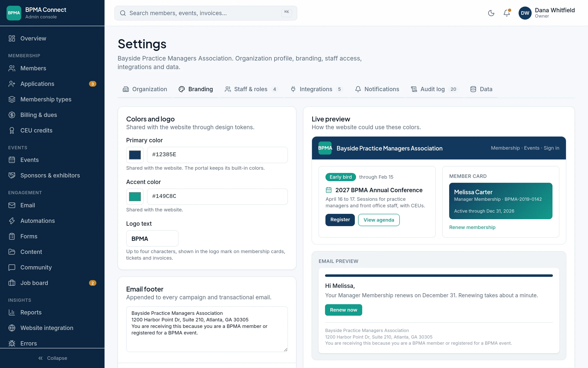Go to Website integration
Image resolution: width=588 pixels, height=368 pixels.
[52, 328]
